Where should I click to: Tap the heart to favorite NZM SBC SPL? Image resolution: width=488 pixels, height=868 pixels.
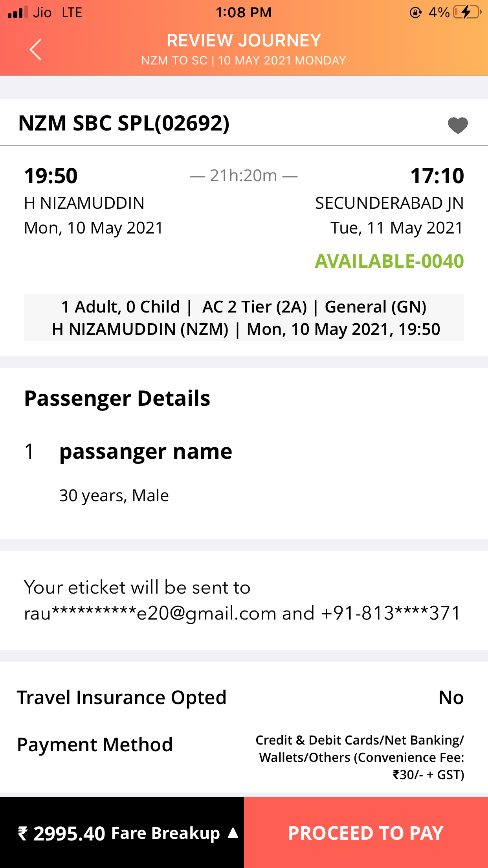coord(458,125)
